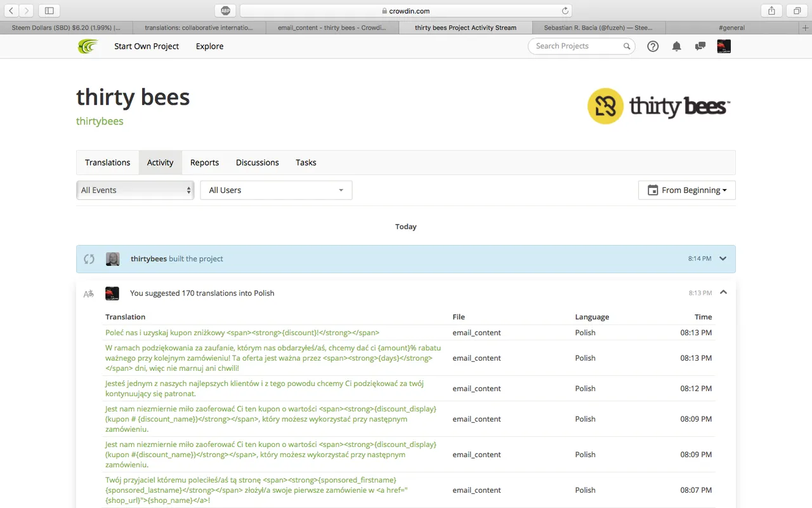Toggle the Safari sidebar button
This screenshot has width=812, height=508.
pos(49,11)
